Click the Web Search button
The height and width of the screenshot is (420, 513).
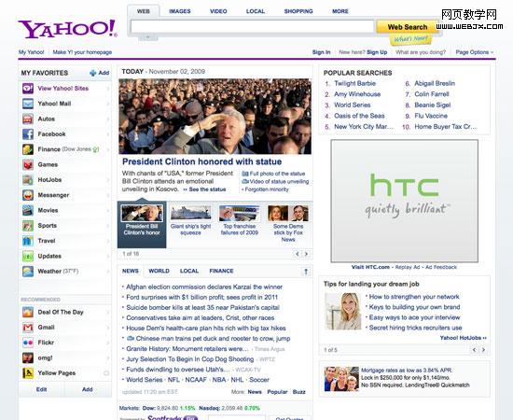408,27
